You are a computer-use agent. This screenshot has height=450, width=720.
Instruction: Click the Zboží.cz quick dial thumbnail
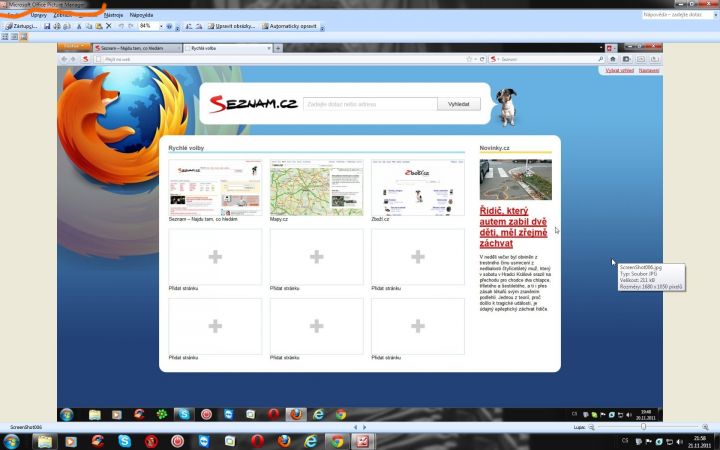tap(418, 187)
